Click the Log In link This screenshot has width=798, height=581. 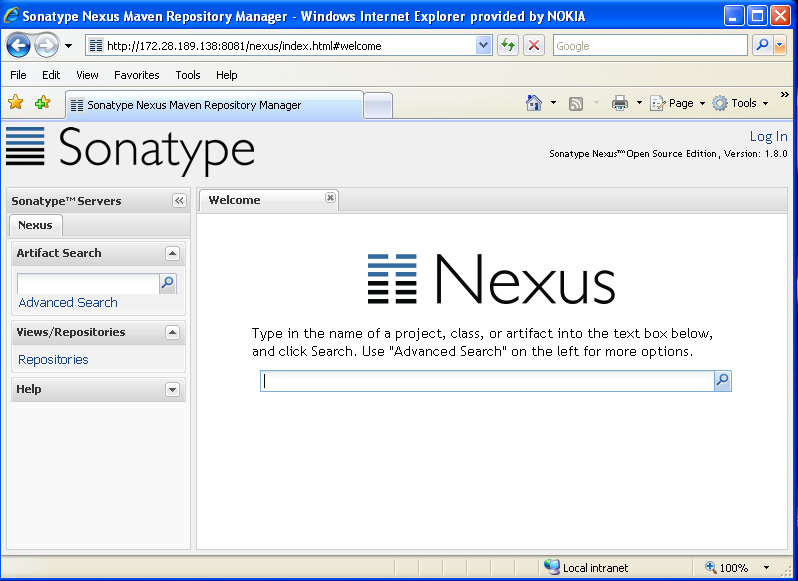pyautogui.click(x=768, y=136)
